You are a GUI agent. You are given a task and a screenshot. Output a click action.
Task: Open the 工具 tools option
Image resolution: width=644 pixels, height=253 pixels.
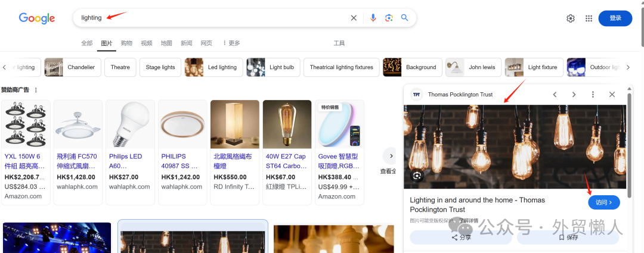tap(339, 43)
